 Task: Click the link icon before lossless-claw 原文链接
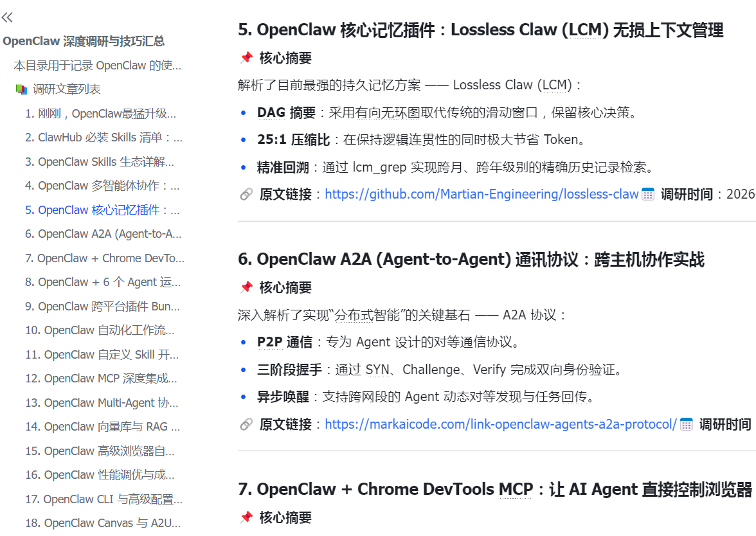click(246, 194)
